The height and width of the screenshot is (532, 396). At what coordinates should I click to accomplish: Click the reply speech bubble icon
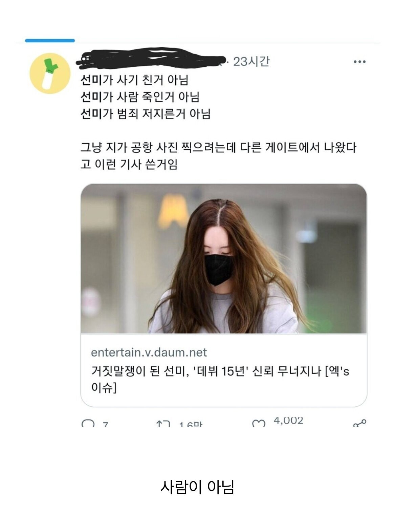tap(88, 423)
